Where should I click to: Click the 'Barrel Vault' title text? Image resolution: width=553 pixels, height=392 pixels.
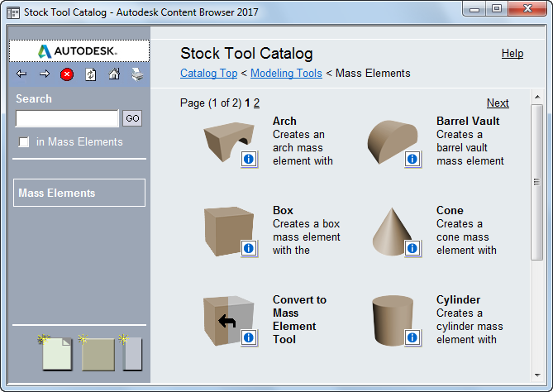click(x=468, y=121)
